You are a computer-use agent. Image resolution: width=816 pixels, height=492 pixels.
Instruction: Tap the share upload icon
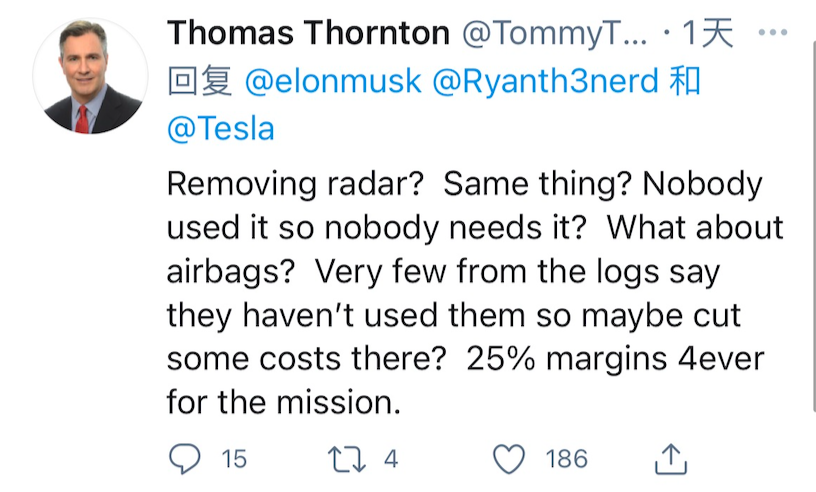click(672, 459)
